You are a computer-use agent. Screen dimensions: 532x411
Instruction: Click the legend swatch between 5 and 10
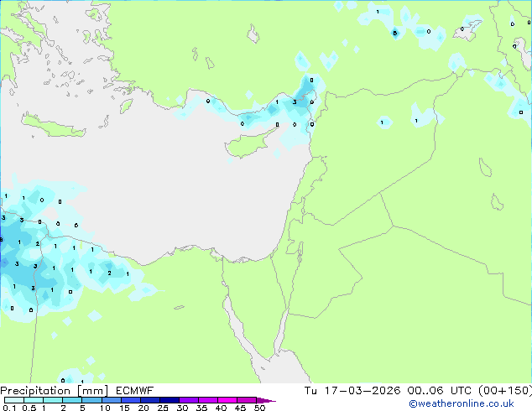point(91,400)
